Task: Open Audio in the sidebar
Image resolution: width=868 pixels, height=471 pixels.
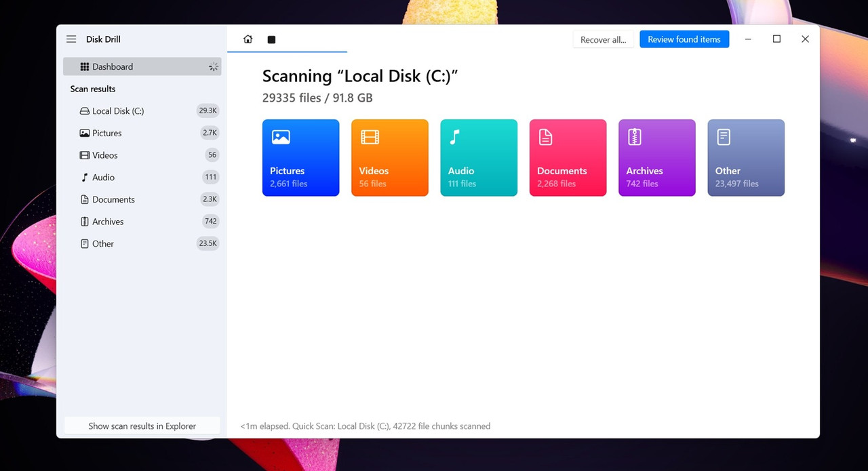Action: tap(142, 177)
